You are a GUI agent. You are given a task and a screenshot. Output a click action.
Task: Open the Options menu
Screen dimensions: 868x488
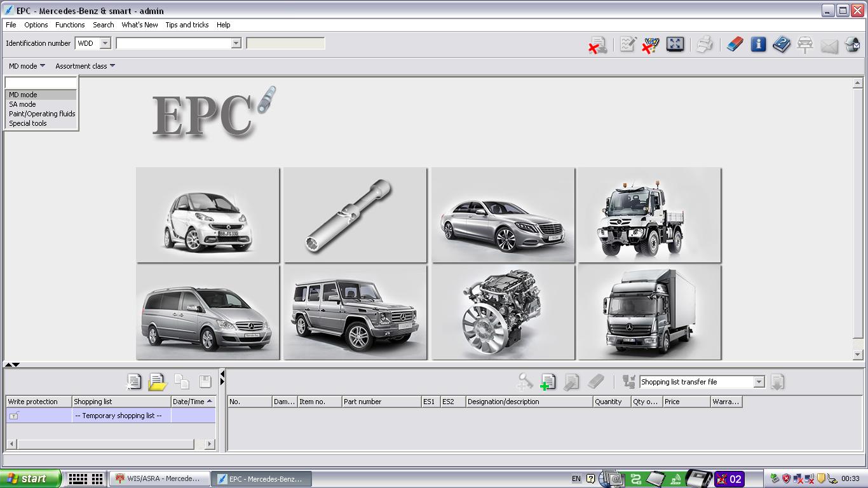pyautogui.click(x=36, y=25)
